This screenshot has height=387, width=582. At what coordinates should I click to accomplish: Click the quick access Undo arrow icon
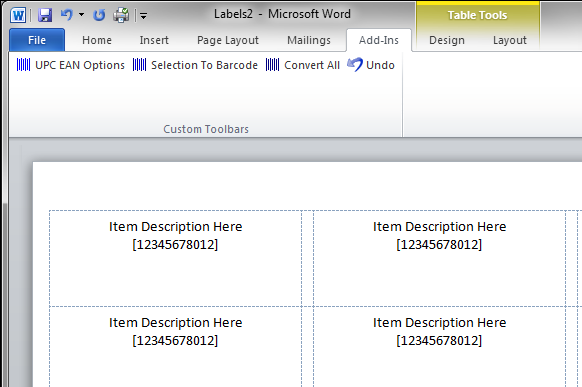pyautogui.click(x=67, y=15)
